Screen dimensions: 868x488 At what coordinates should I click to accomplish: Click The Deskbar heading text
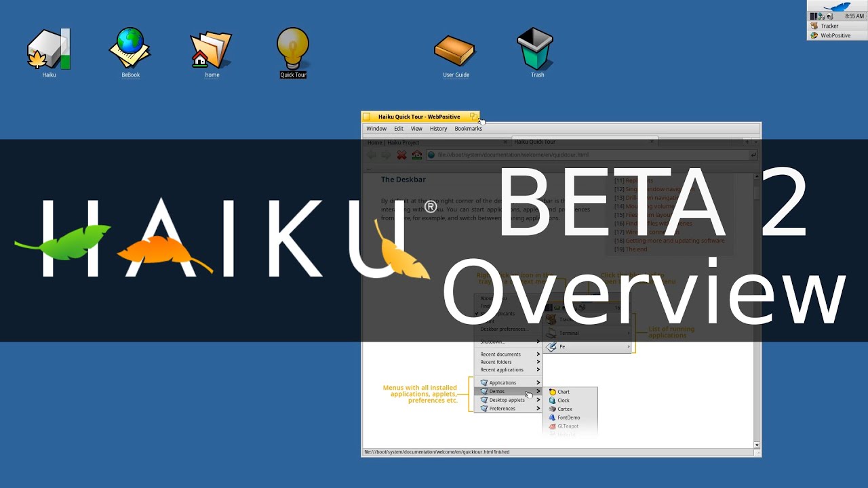(403, 180)
